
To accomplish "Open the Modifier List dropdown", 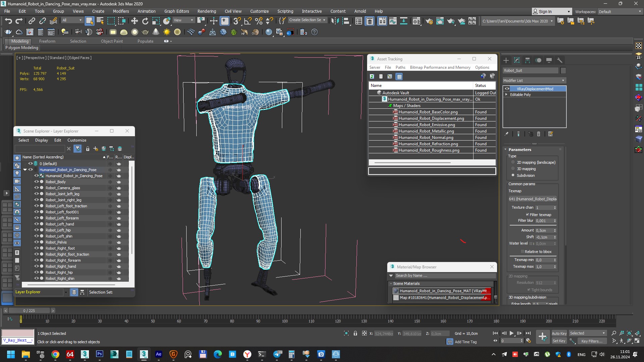I will (x=534, y=81).
